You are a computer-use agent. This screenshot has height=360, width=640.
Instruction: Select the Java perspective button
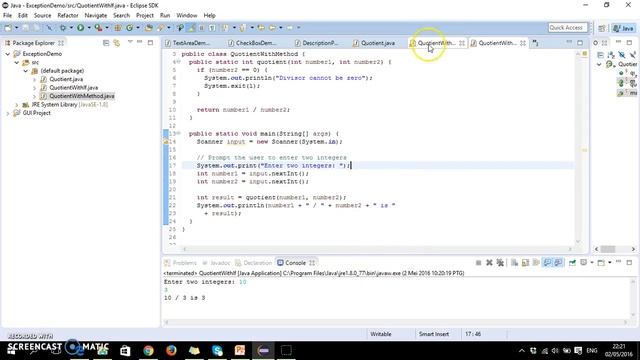tap(624, 28)
